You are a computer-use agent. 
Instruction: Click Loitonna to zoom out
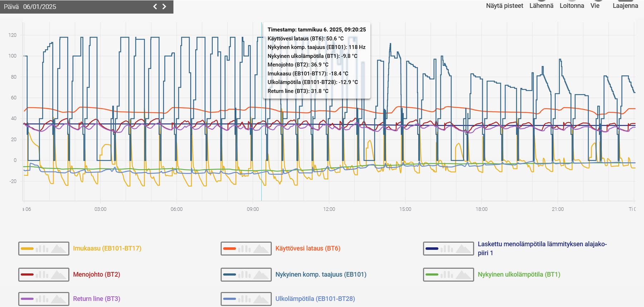(x=572, y=6)
